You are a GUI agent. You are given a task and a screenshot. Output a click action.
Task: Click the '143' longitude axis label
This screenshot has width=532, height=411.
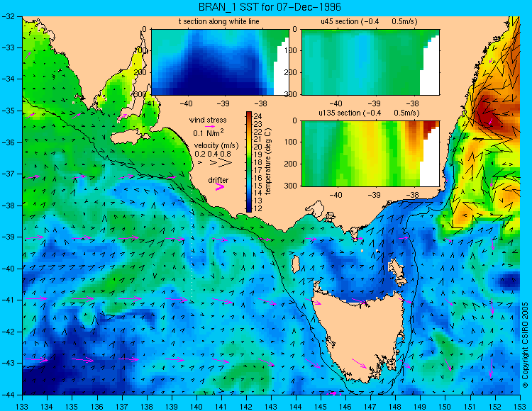(271, 406)
